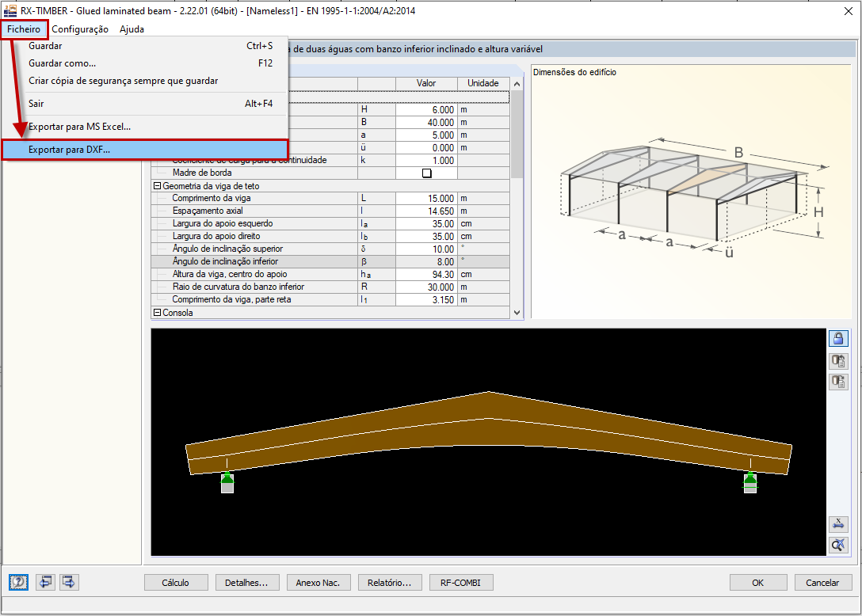Collapse the Consola group
The height and width of the screenshot is (616, 862).
[x=155, y=312]
